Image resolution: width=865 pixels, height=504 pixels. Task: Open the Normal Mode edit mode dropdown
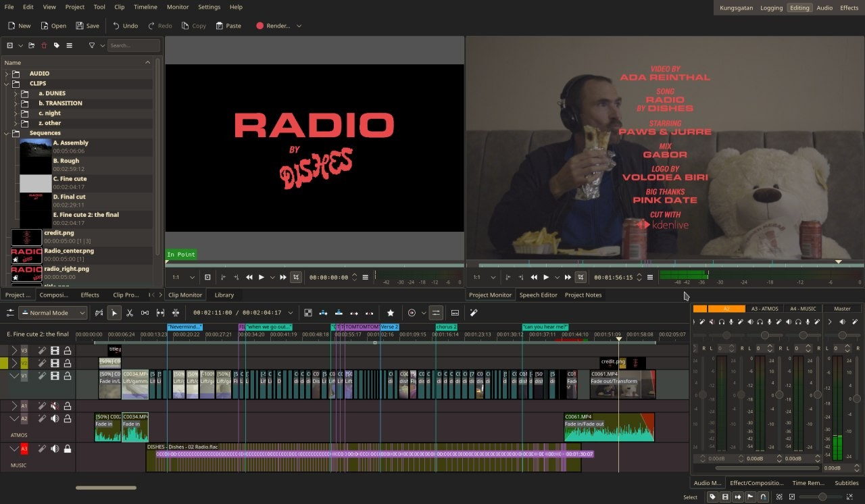[53, 313]
